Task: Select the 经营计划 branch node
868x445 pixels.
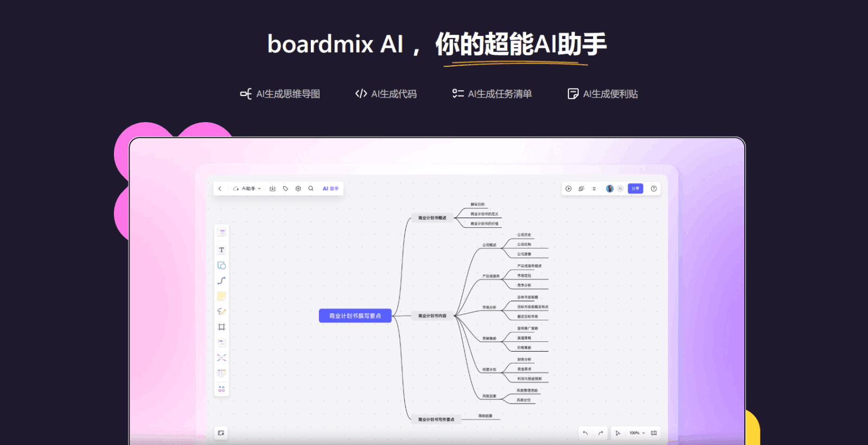Action: tap(489, 370)
